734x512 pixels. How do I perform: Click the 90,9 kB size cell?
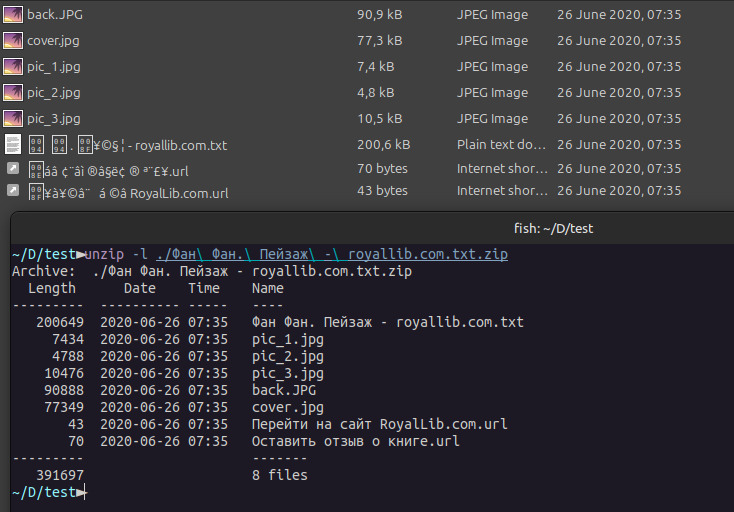(x=380, y=15)
